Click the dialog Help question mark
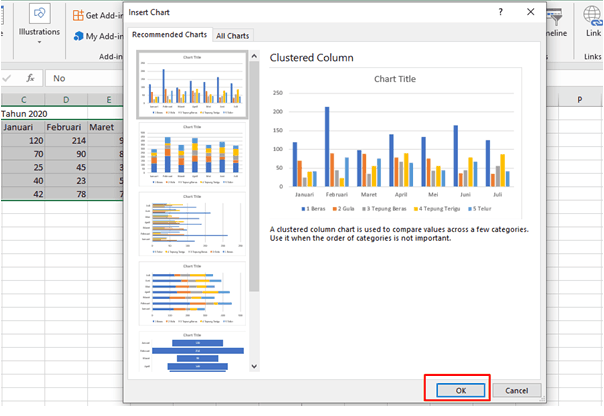 point(500,12)
